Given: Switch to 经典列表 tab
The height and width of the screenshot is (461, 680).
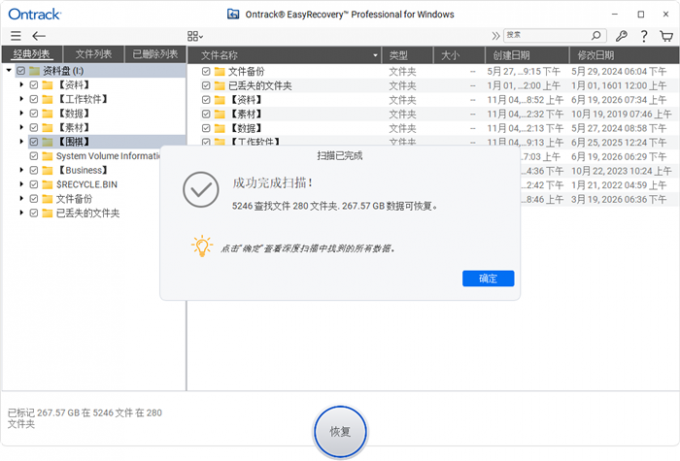Looking at the screenshot, I should [32, 54].
